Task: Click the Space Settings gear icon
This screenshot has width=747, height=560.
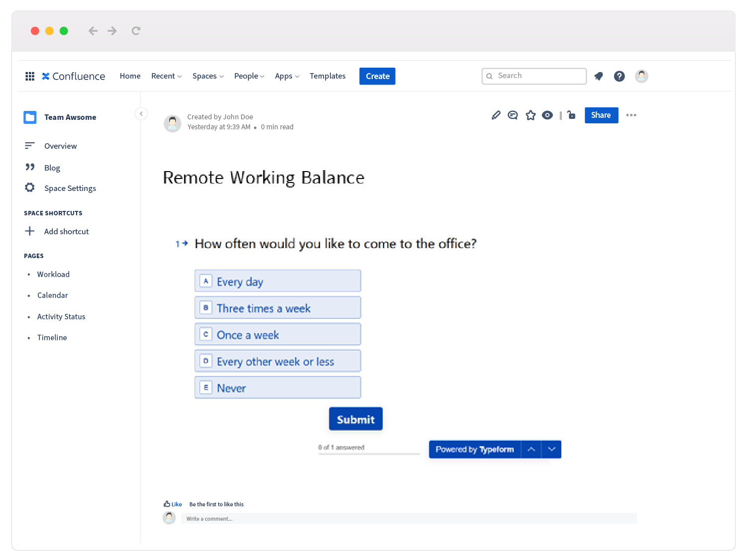Action: pyautogui.click(x=30, y=187)
